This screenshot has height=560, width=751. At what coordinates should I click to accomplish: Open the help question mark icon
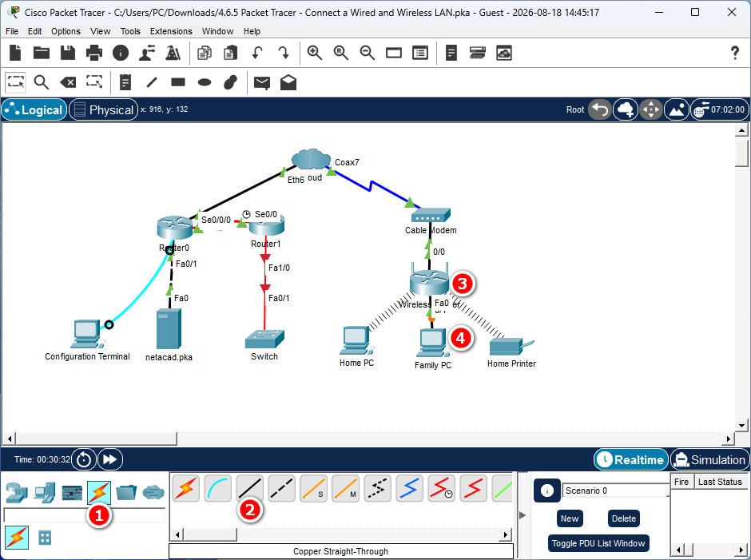pyautogui.click(x=735, y=53)
